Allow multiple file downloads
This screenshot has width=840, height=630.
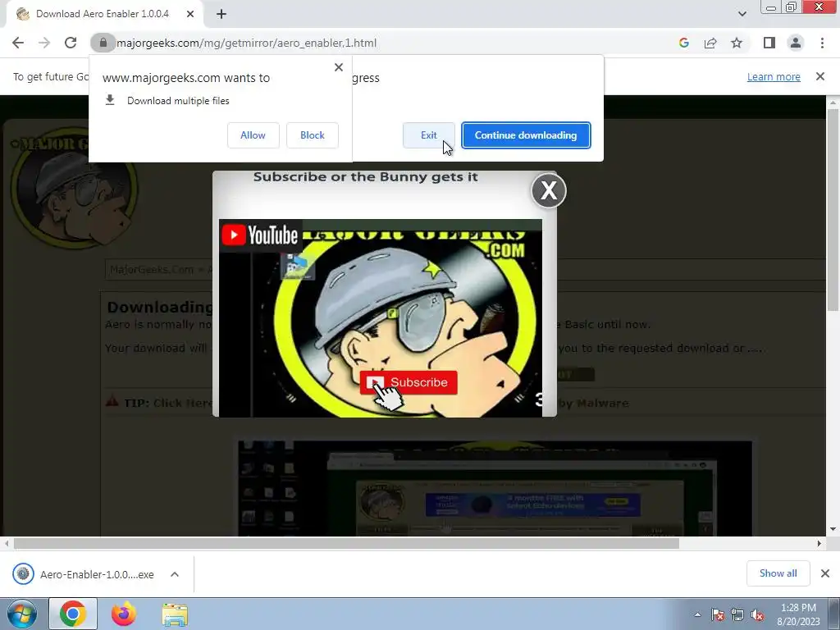(x=253, y=135)
